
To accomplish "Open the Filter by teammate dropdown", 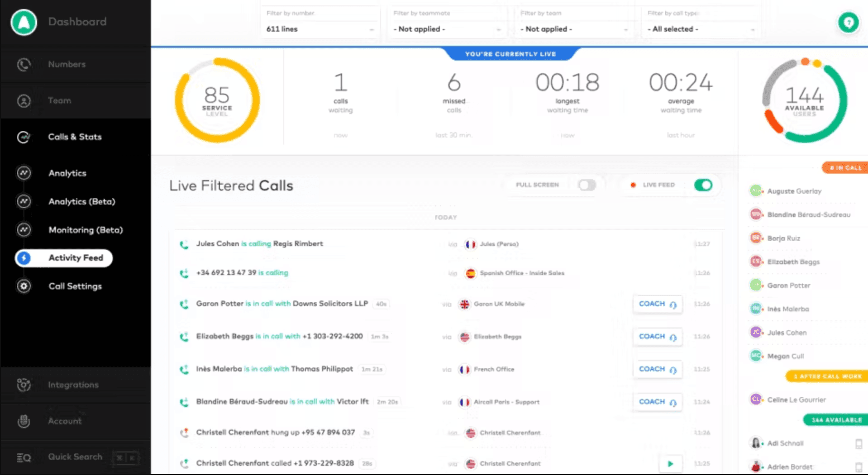I will pyautogui.click(x=447, y=29).
